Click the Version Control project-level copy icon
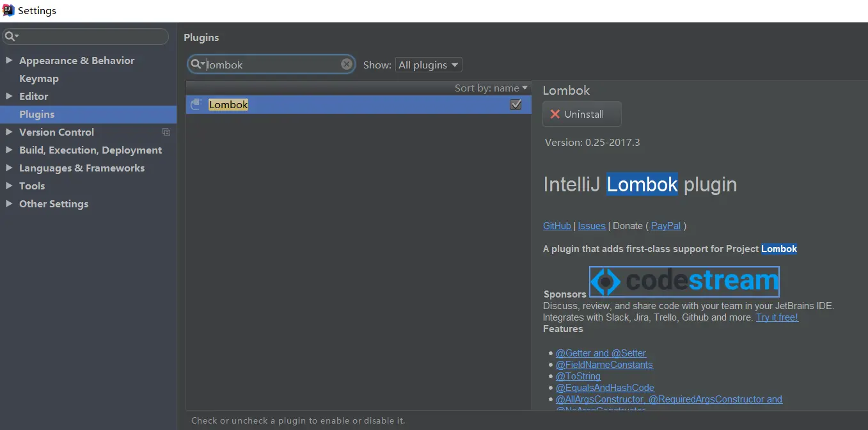The height and width of the screenshot is (430, 868). point(166,132)
